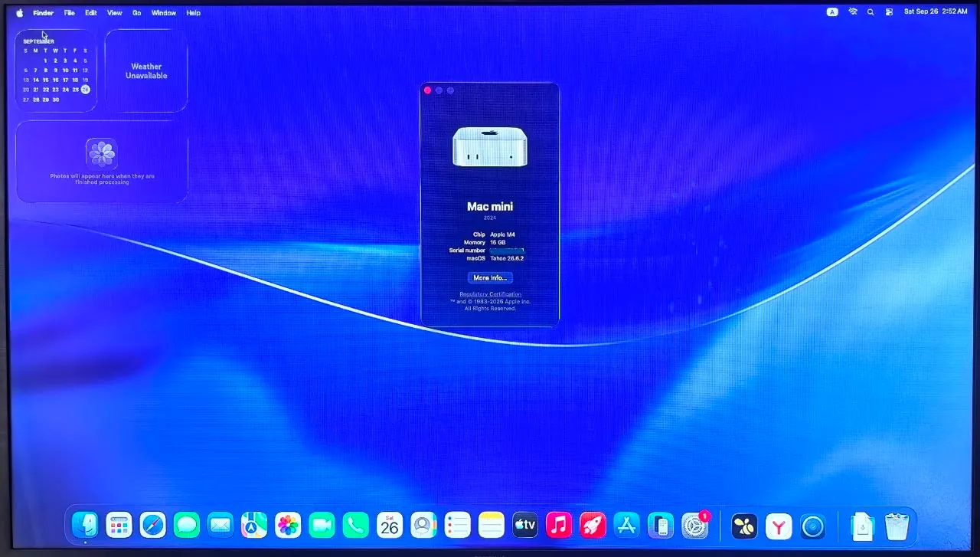Click the date and time clock
The image size is (980, 557).
[x=936, y=11]
